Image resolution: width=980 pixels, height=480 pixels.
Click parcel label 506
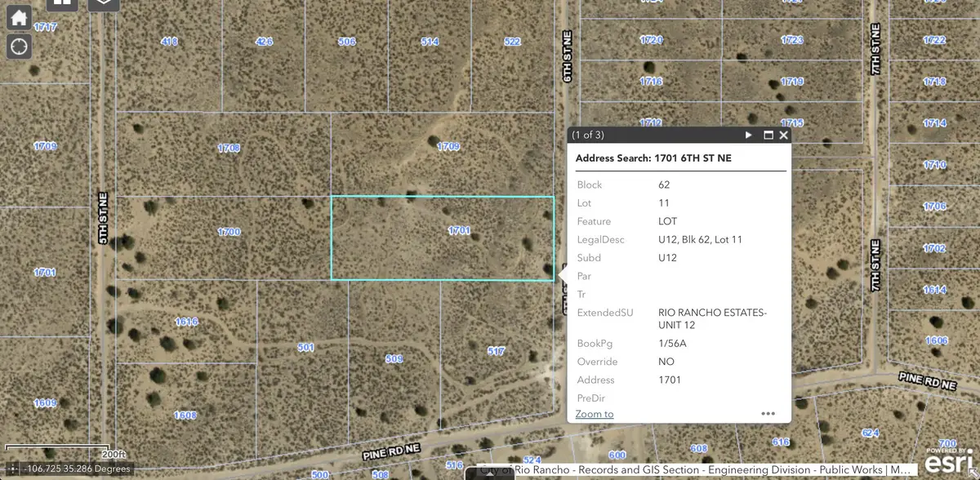pyautogui.click(x=347, y=41)
